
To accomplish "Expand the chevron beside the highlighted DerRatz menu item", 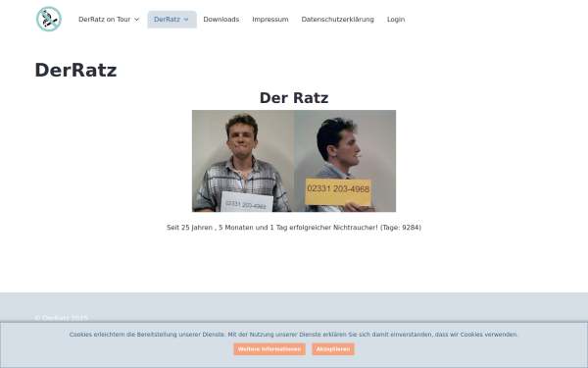I will click(186, 20).
